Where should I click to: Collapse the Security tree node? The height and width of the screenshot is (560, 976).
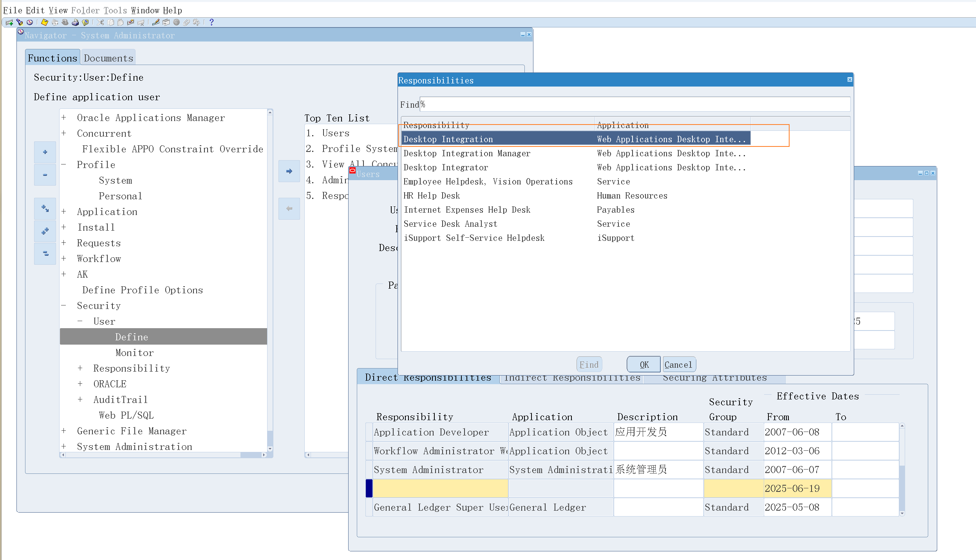tap(64, 305)
